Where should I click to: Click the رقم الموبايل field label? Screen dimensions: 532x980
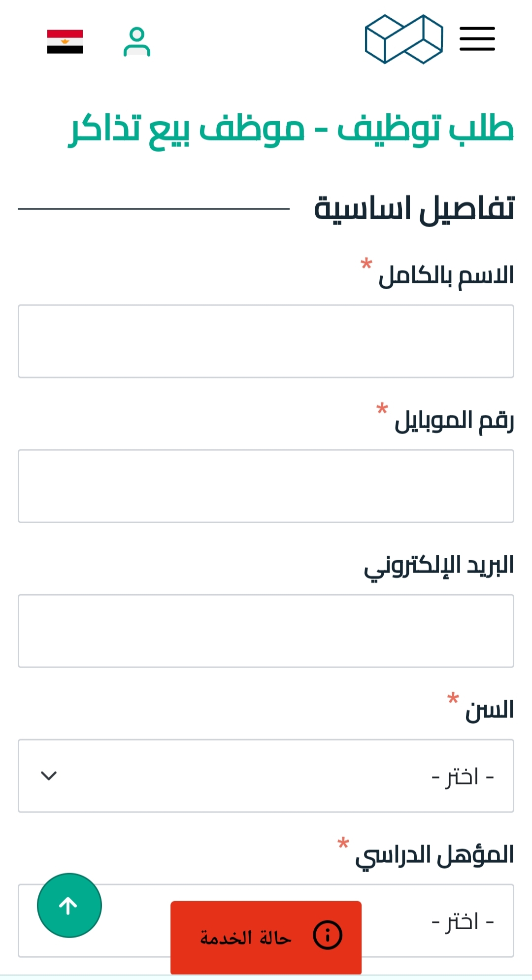click(x=454, y=421)
